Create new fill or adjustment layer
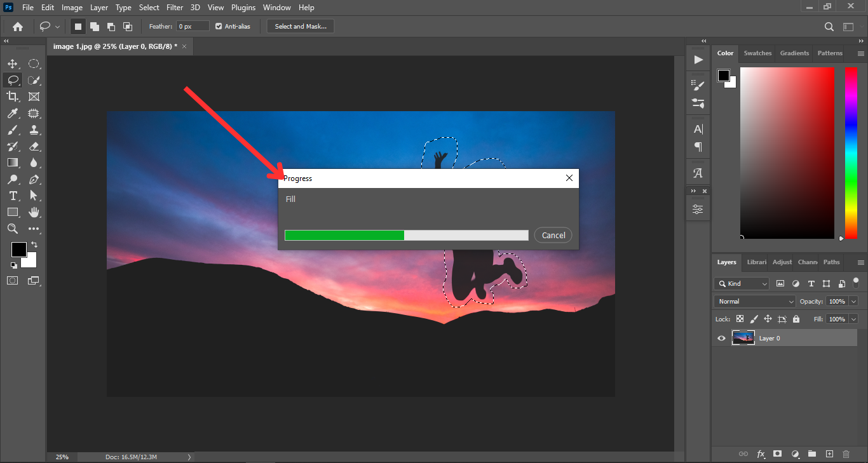The height and width of the screenshot is (463, 868). pyautogui.click(x=795, y=454)
